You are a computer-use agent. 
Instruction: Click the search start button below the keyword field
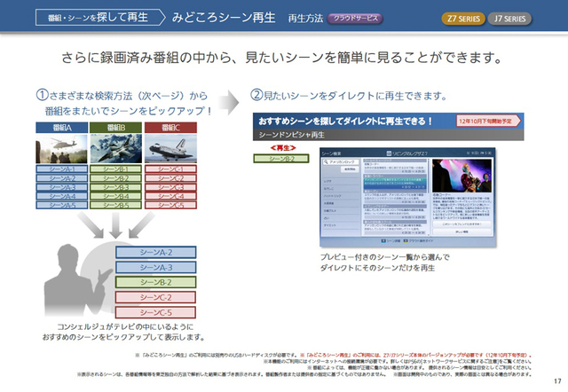[x=350, y=169]
